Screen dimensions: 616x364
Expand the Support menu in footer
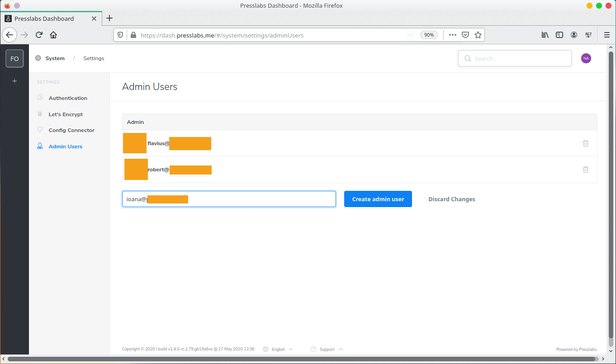[327, 349]
